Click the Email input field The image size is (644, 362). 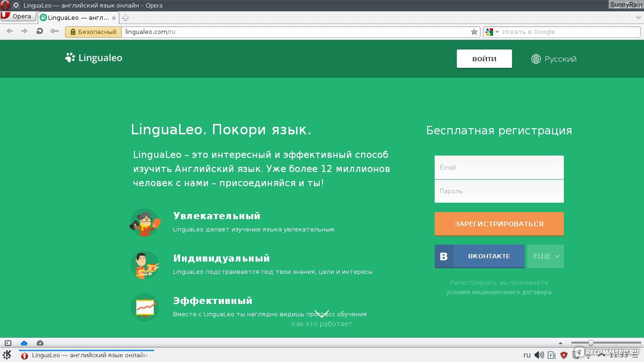tap(499, 167)
